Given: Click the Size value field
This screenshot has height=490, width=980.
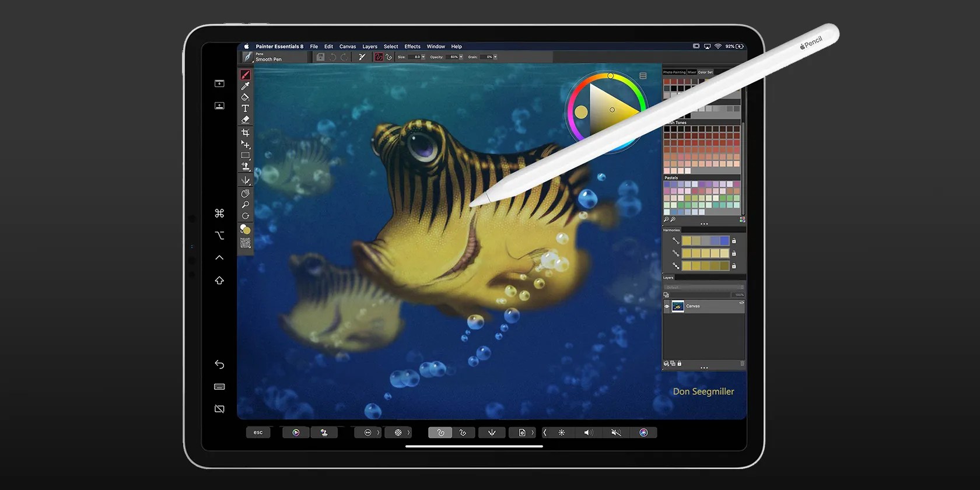Looking at the screenshot, I should 415,57.
